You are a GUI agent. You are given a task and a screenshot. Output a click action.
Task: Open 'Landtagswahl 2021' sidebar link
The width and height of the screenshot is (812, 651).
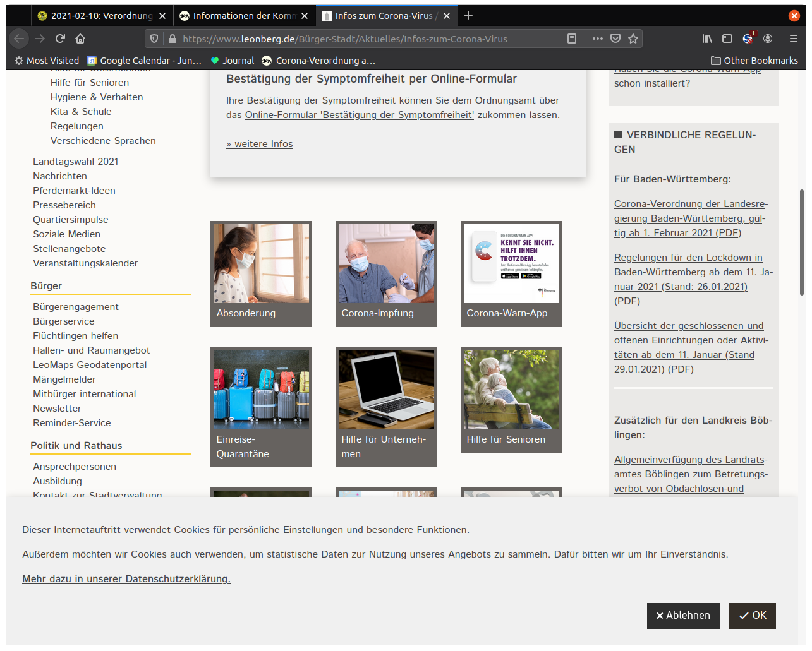76,162
